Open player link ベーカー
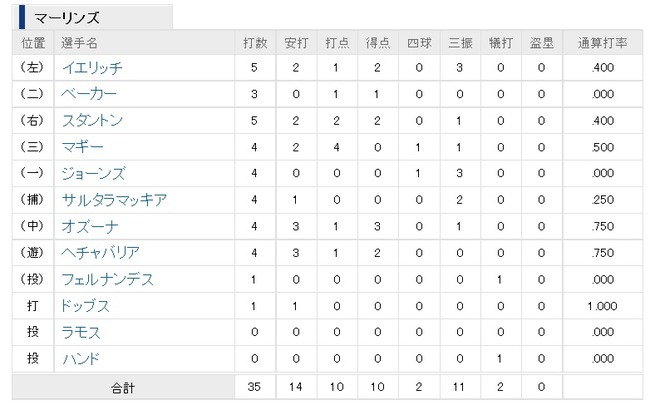 click(x=89, y=94)
